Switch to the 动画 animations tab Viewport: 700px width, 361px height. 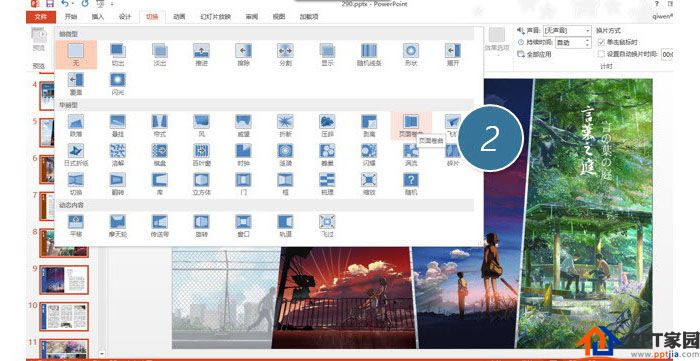pyautogui.click(x=179, y=17)
